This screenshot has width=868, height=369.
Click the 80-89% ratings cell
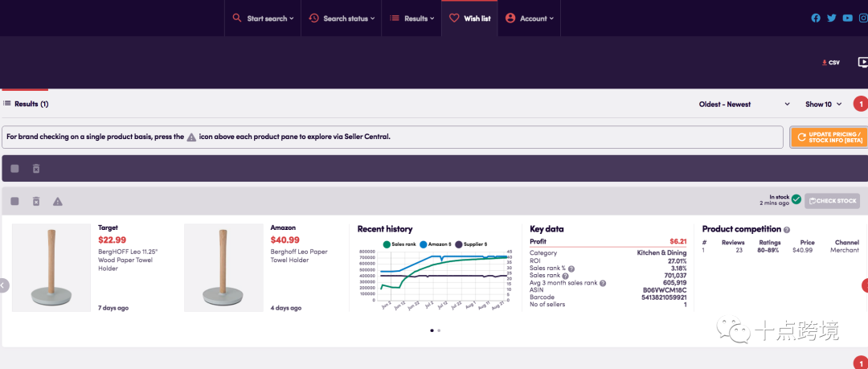tap(769, 251)
